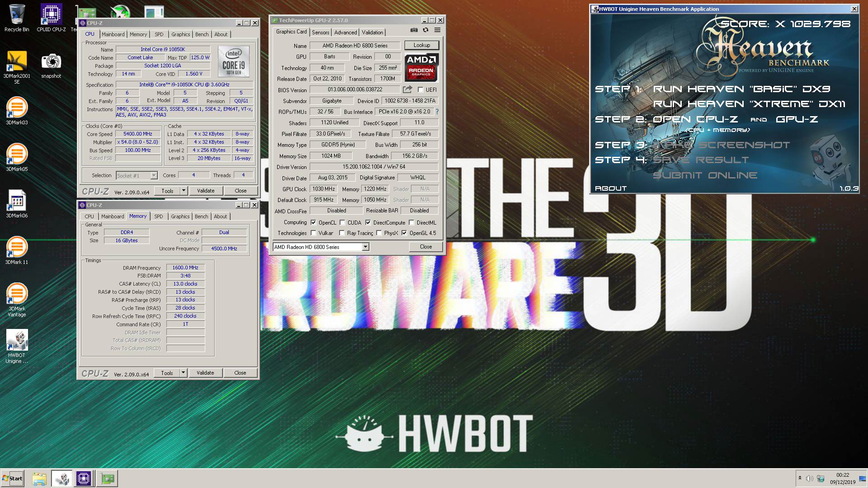This screenshot has width=868, height=488.
Task: Click the DRAM Frequency 1600.0 MHz field
Action: 185,268
